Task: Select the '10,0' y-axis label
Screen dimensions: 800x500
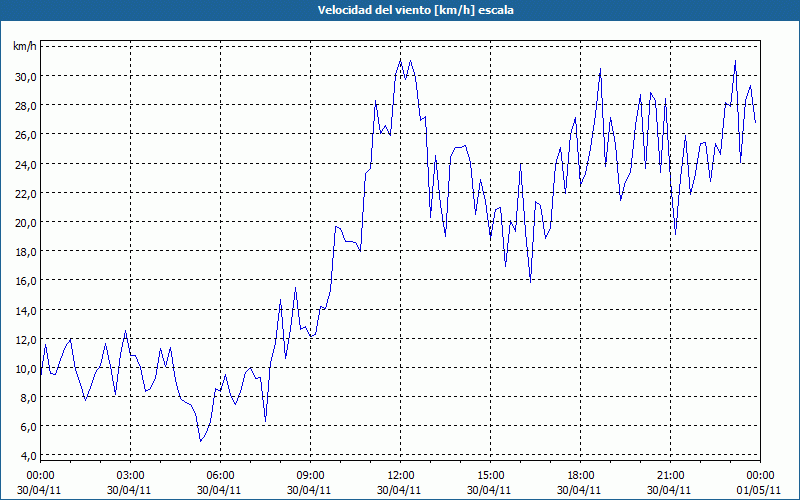Action: [x=26, y=368]
